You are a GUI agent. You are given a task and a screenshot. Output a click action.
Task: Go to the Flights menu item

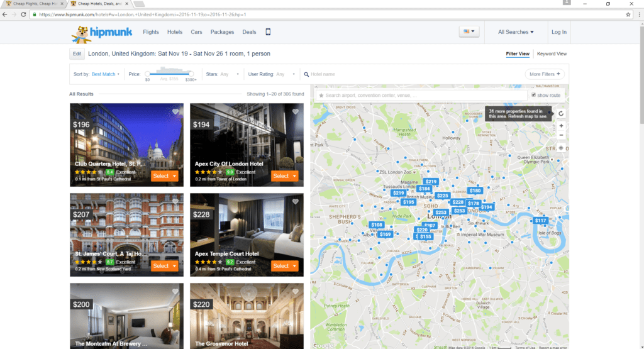pos(151,32)
